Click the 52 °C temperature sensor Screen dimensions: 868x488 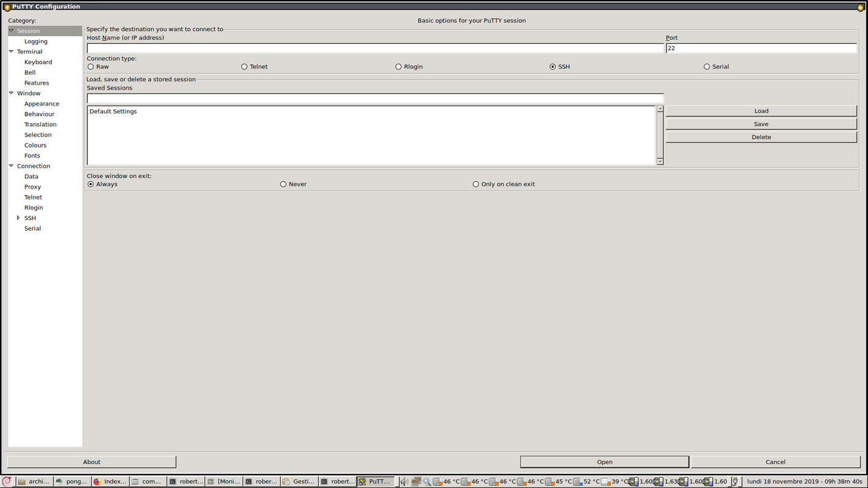587,481
